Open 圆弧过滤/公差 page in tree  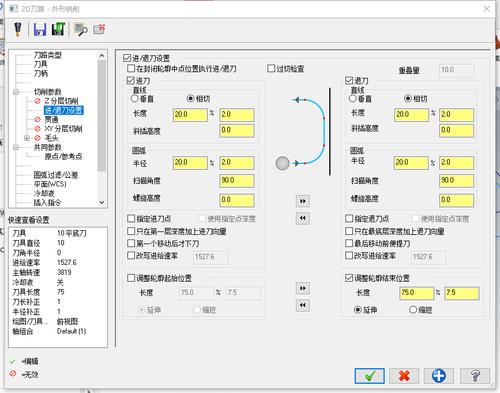56,175
